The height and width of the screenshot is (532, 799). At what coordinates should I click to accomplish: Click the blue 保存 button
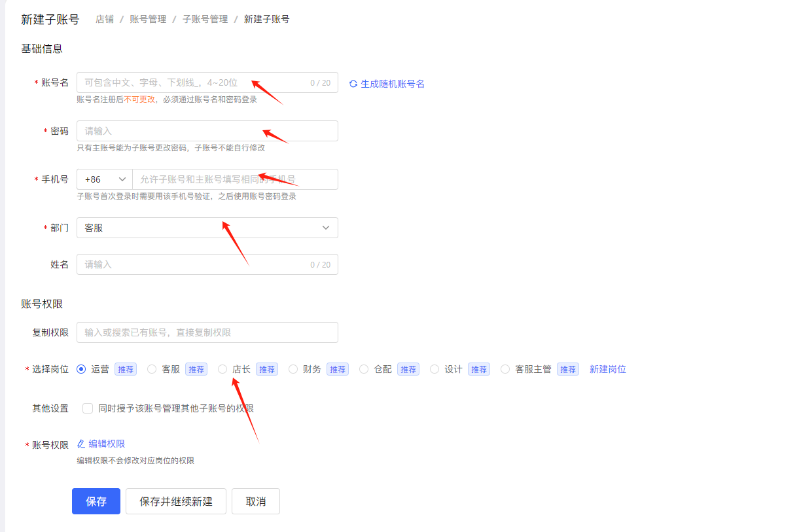96,501
